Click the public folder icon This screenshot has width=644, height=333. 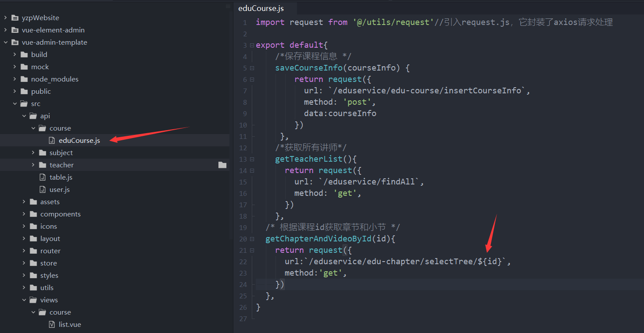click(24, 92)
